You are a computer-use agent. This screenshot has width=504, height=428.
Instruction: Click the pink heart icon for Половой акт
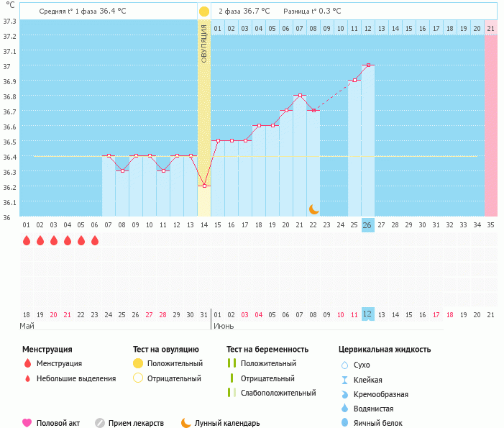[x=27, y=423]
